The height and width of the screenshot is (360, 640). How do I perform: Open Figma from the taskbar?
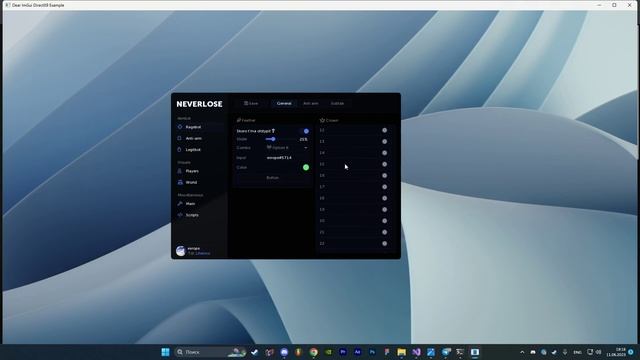(x=387, y=352)
